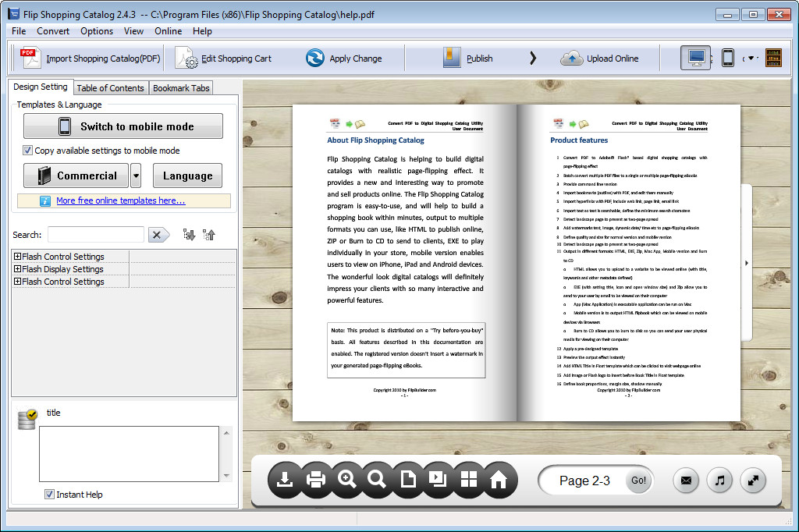Click the fullscreen expand arrows icon

pos(753,480)
